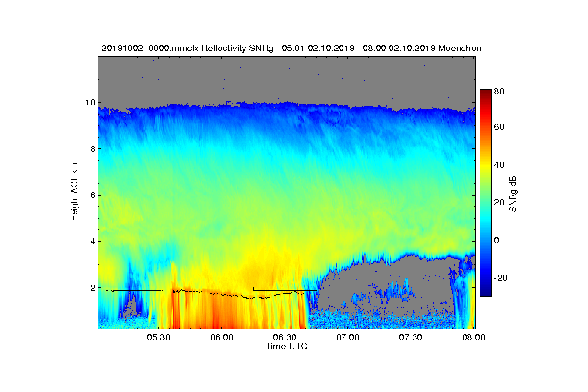
Task: Click the 05:30 time tick label
Action: [x=159, y=338]
